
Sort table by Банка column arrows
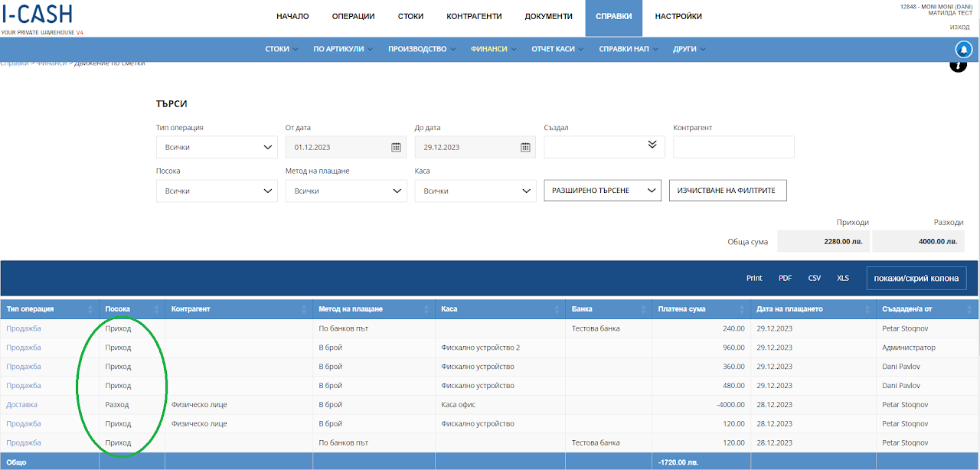click(x=645, y=309)
